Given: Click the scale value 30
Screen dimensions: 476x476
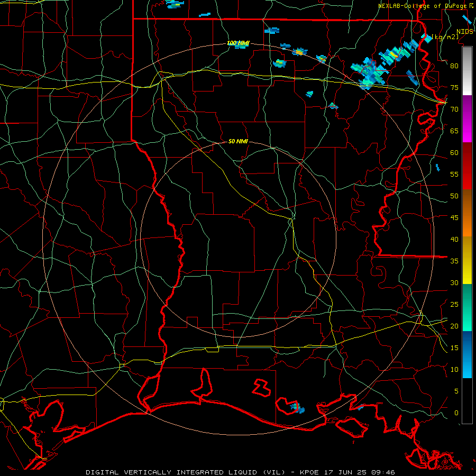Looking at the screenshot, I should [x=454, y=282].
